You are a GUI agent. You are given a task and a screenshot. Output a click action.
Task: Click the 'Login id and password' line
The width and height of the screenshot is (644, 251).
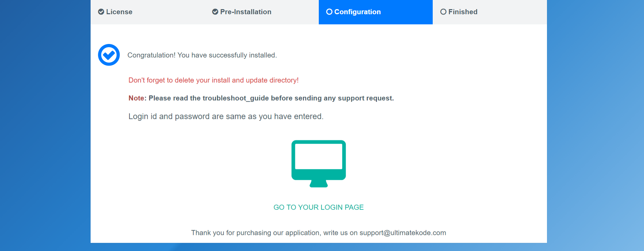click(x=226, y=116)
